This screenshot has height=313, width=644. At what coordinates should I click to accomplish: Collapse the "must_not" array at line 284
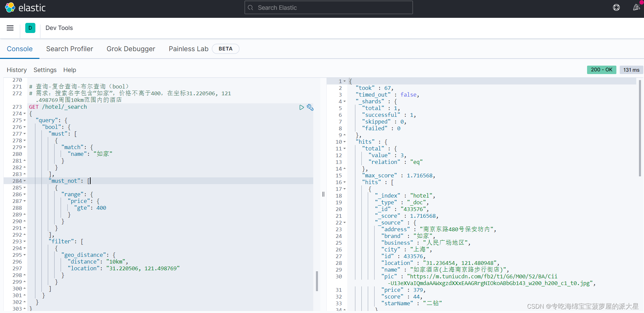click(25, 181)
